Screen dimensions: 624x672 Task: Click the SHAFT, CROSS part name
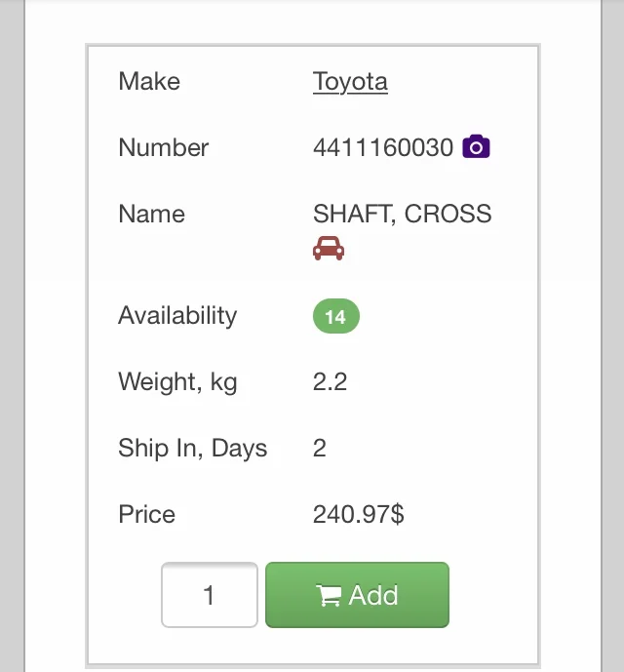coord(402,214)
